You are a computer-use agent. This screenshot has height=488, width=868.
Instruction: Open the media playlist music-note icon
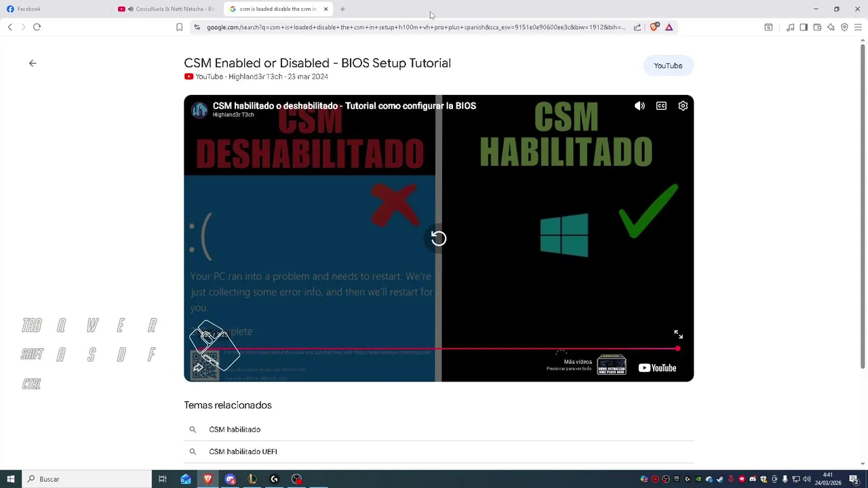click(790, 27)
